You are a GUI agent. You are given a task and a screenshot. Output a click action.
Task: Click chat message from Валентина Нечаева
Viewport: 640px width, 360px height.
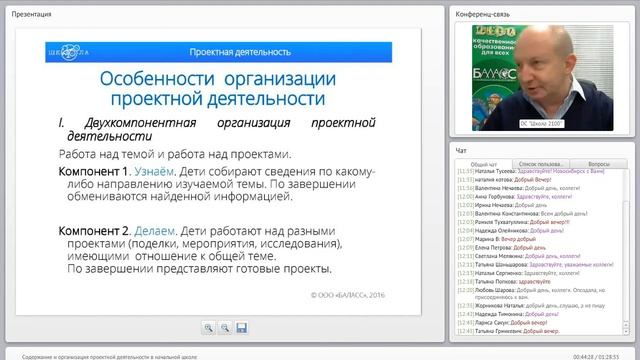click(x=518, y=188)
